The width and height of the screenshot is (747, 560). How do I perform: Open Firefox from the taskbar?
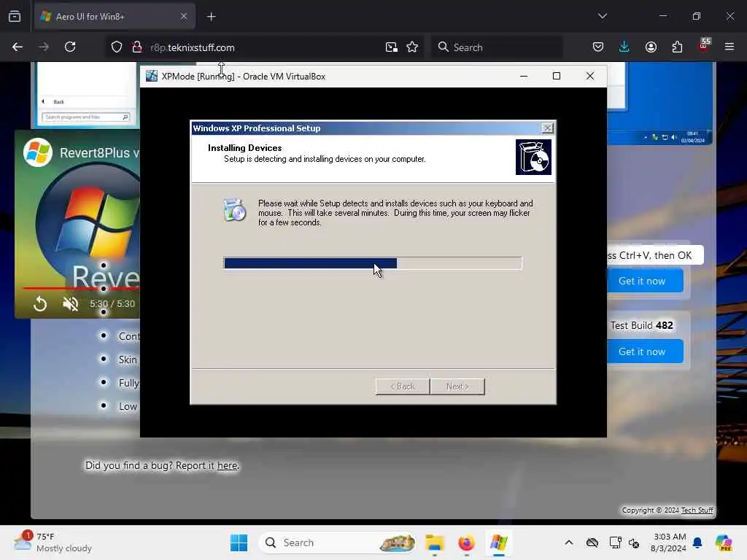point(466,542)
